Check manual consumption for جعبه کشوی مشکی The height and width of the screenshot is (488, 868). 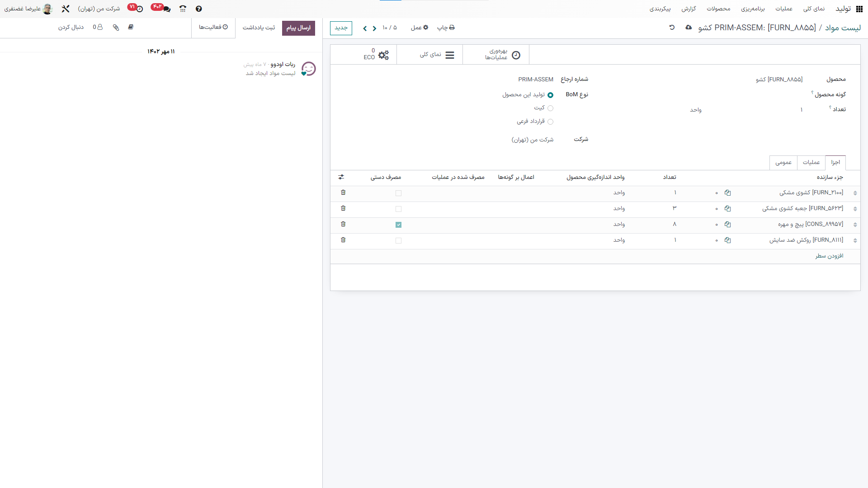point(398,209)
